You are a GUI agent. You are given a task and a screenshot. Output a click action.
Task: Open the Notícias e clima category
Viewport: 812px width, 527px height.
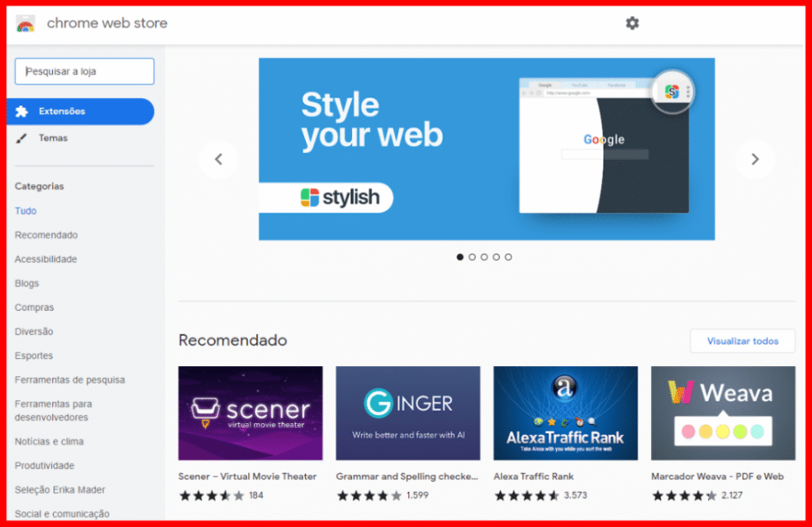[x=49, y=441]
